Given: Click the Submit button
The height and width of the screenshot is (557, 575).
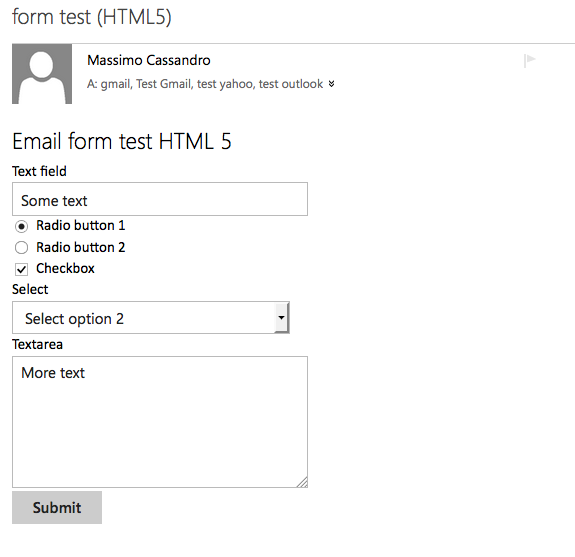Looking at the screenshot, I should pos(57,507).
